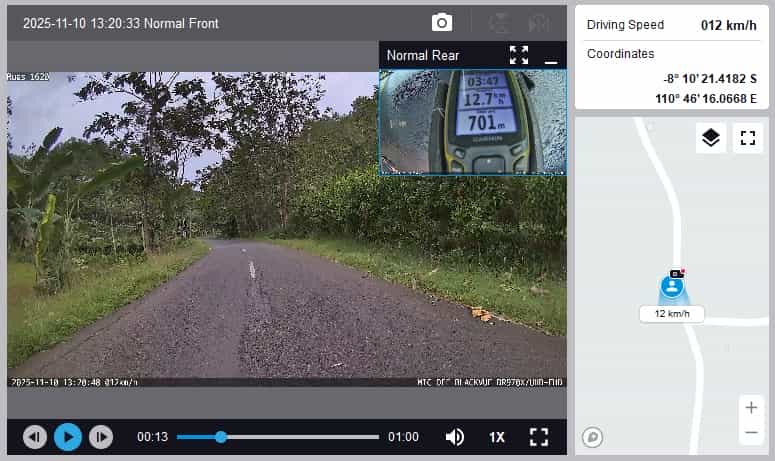
Task: Open the map layers selector
Action: pos(711,138)
